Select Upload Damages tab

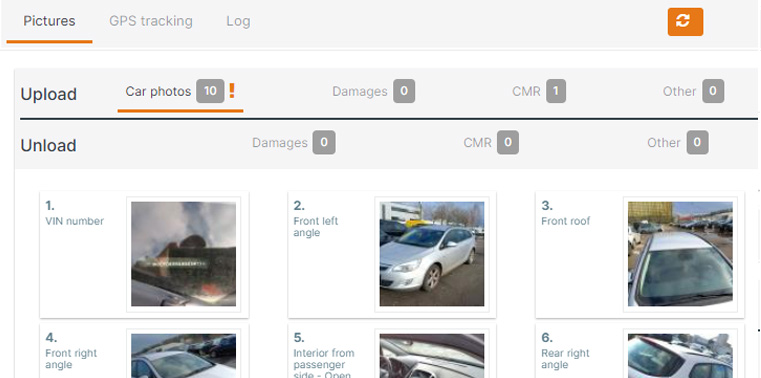(373, 91)
